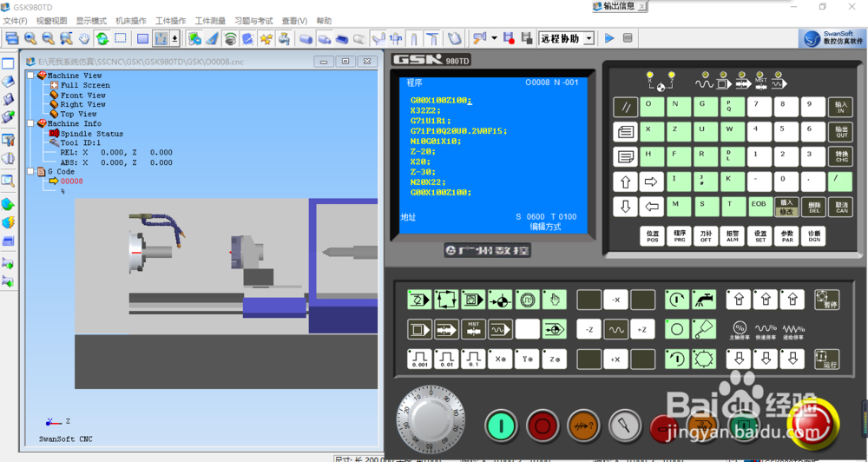Click the 暂停 feed hold key

827,300
